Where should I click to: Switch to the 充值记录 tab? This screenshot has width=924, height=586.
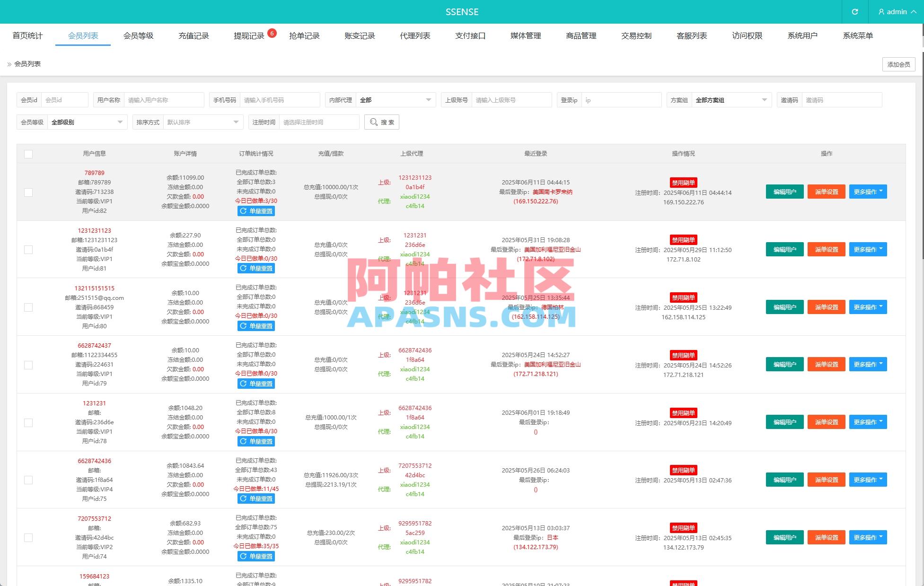pyautogui.click(x=193, y=35)
